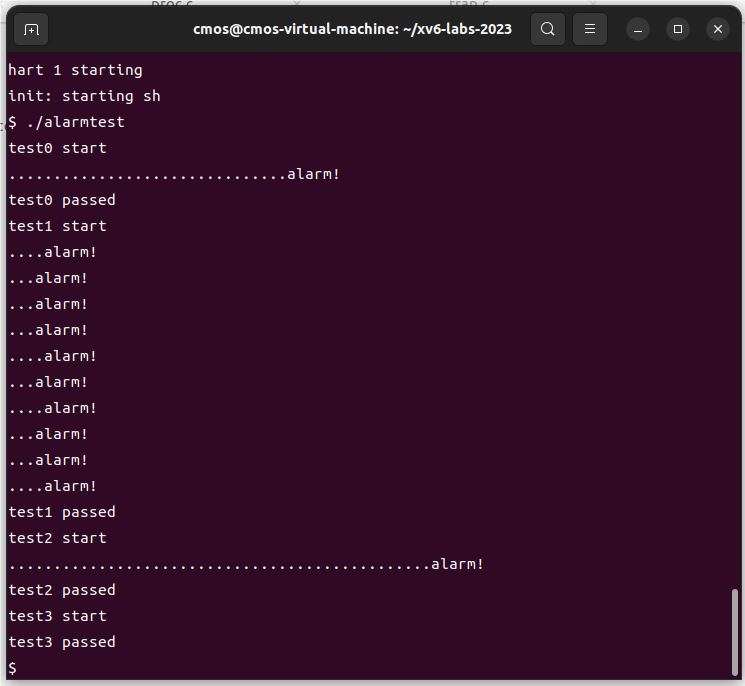Click the 'test2 start' output line
Screen dimensions: 745x686
point(57,538)
